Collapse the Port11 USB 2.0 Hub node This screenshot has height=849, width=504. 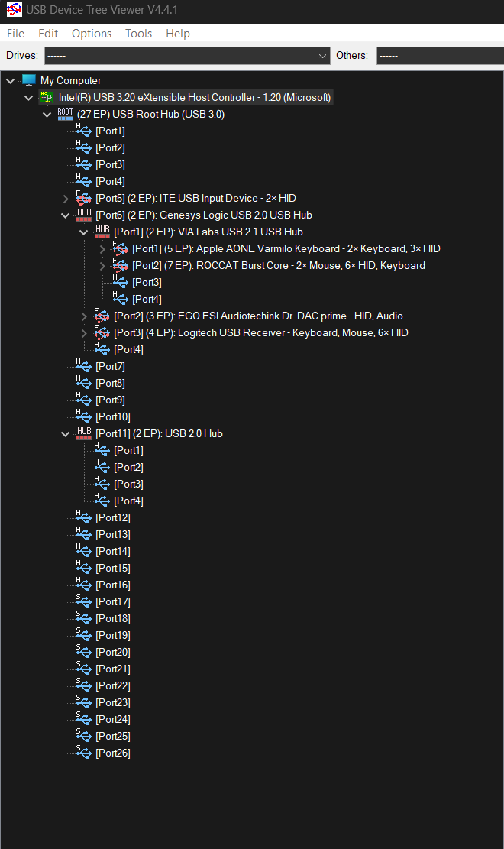point(66,434)
